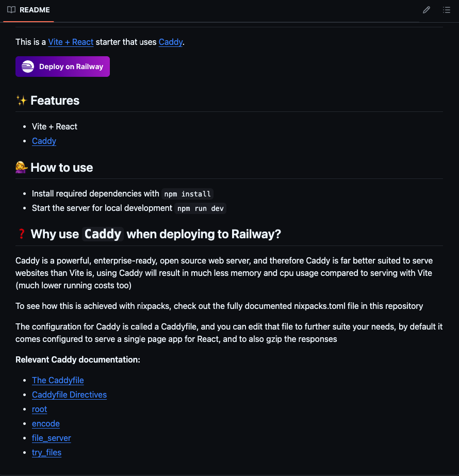Open The Caddyfile documentation link
The image size is (459, 476).
tap(58, 380)
